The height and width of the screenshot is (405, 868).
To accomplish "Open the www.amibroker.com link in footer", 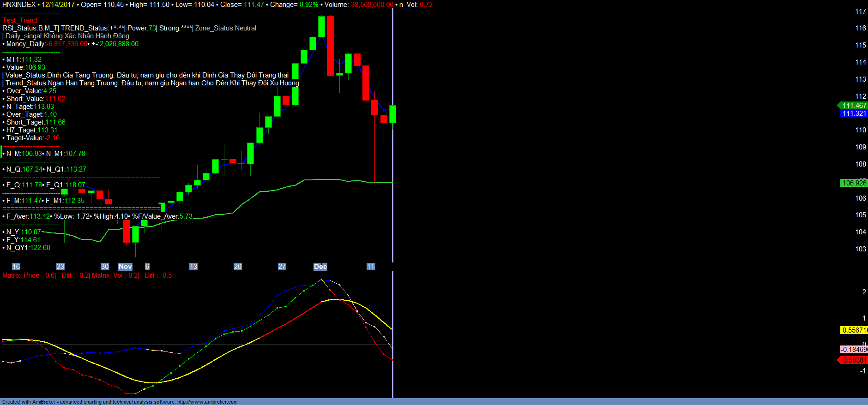I will coord(207,402).
